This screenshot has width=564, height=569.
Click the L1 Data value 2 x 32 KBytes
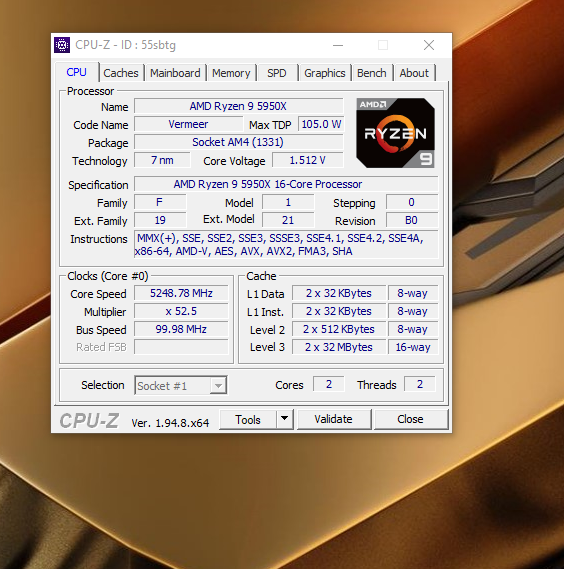[339, 293]
